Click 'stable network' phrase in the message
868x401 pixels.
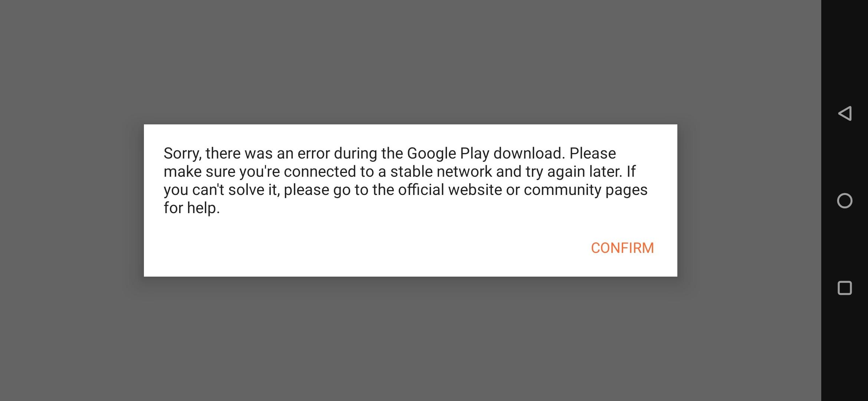pyautogui.click(x=441, y=172)
